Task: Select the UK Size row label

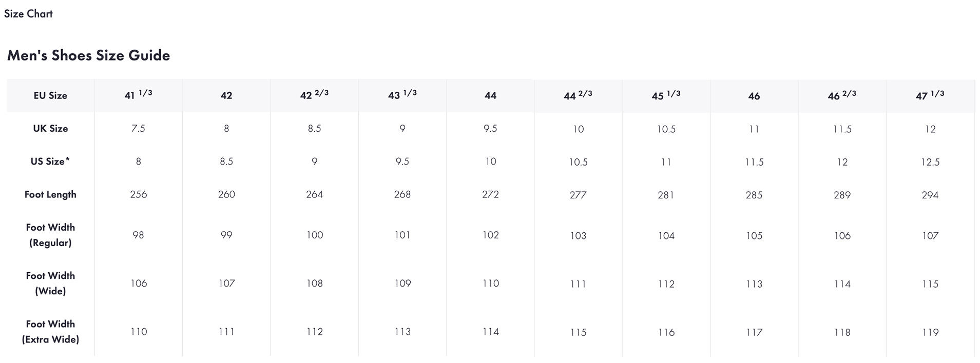Action: click(50, 129)
